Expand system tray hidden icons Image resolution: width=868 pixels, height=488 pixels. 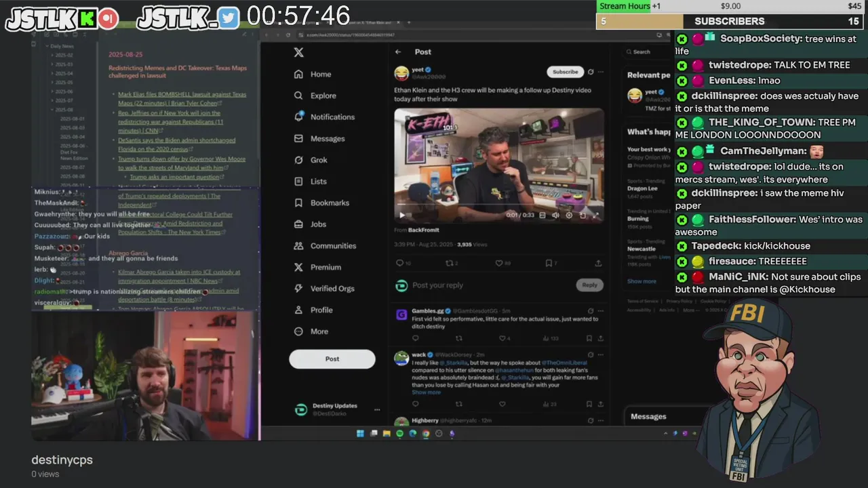pyautogui.click(x=666, y=434)
